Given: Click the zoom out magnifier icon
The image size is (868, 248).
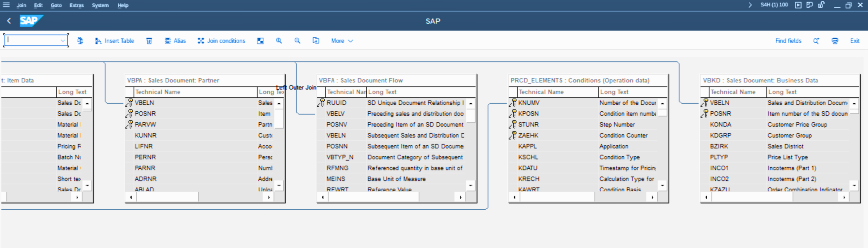Looking at the screenshot, I should (x=297, y=41).
